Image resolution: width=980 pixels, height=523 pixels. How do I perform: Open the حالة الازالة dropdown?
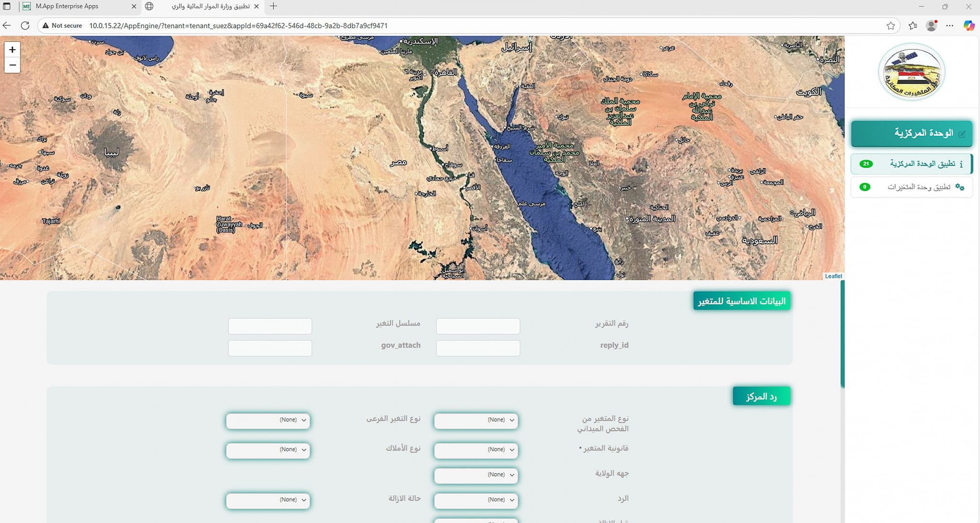point(268,501)
